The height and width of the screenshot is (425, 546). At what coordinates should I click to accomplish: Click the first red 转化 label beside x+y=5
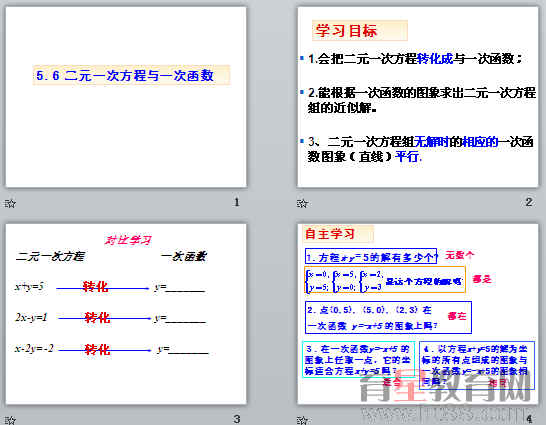click(95, 286)
